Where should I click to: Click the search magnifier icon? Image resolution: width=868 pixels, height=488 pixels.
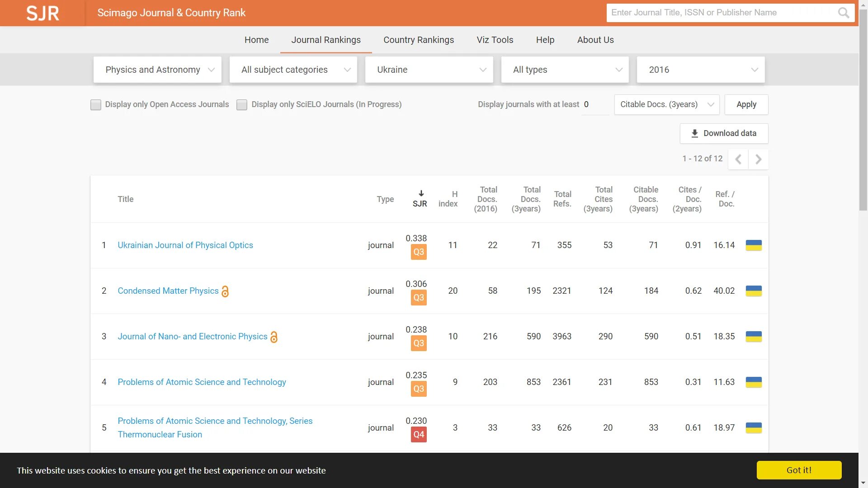[843, 13]
